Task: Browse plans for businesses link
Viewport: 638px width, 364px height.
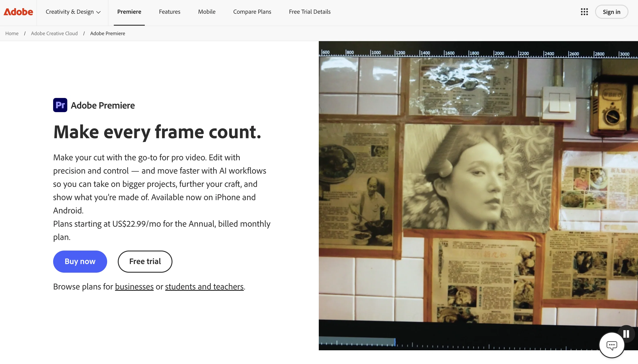Action: [x=134, y=287]
